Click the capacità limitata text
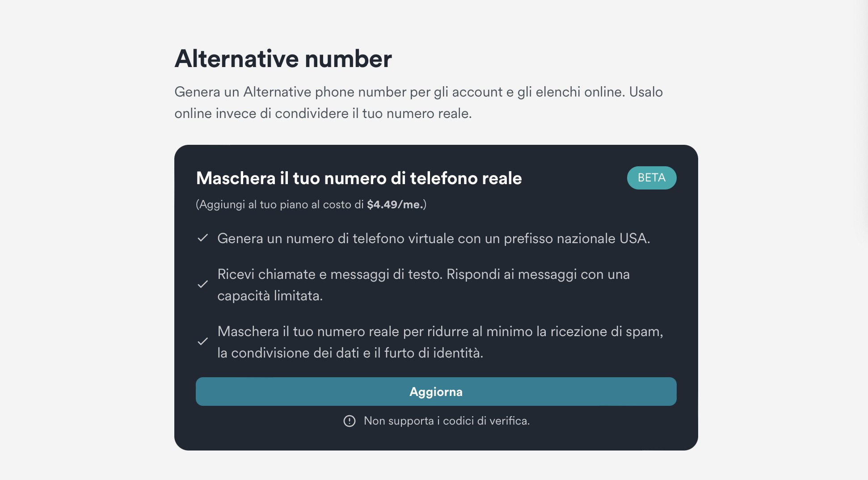The image size is (868, 480). pyautogui.click(x=270, y=296)
